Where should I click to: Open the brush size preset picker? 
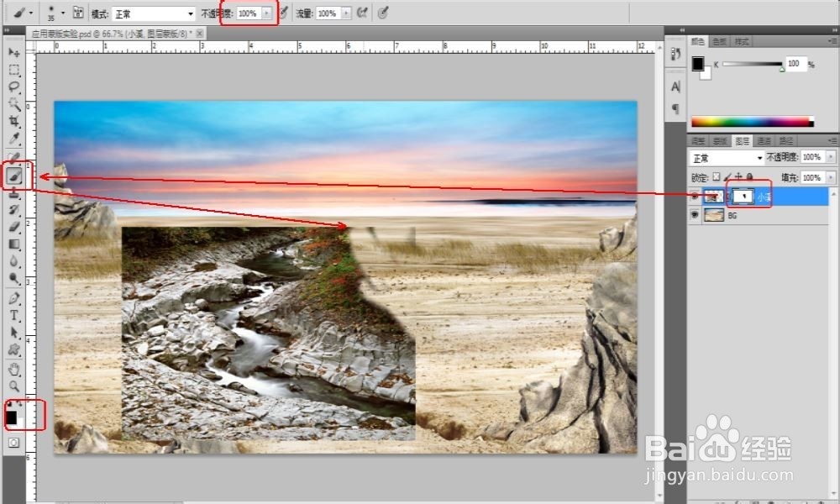pos(63,13)
